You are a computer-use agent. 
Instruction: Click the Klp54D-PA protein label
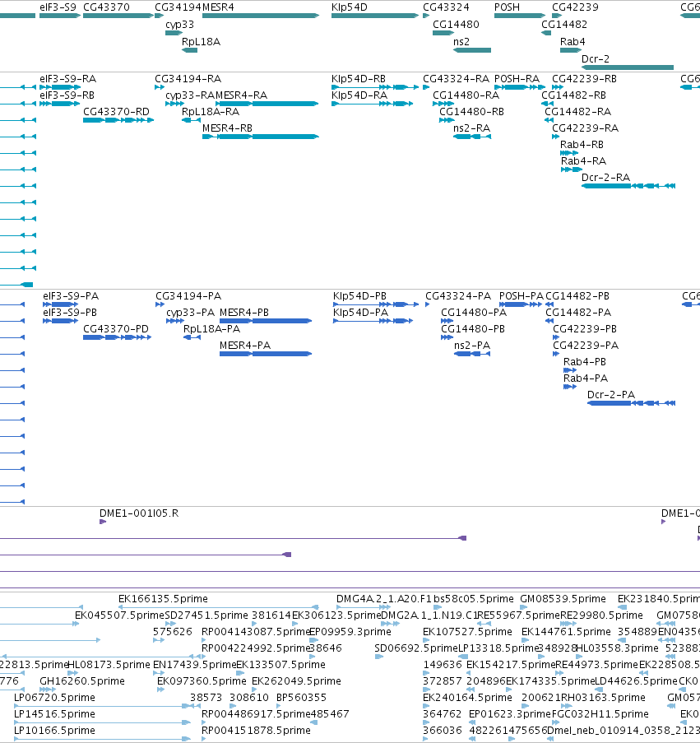pos(360,313)
